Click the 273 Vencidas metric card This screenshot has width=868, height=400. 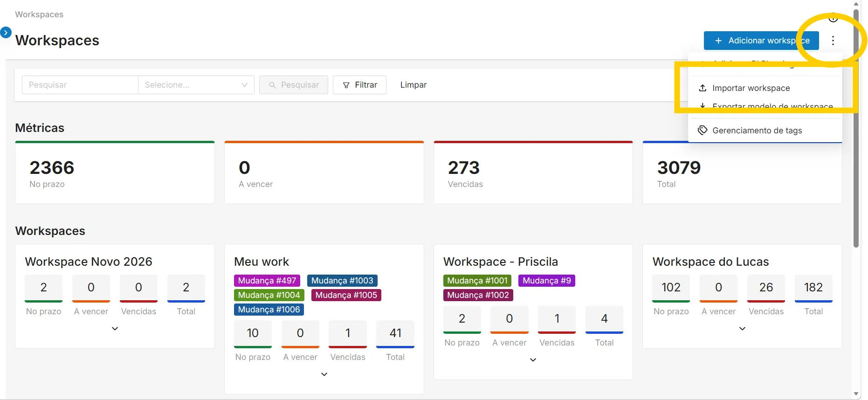[533, 172]
